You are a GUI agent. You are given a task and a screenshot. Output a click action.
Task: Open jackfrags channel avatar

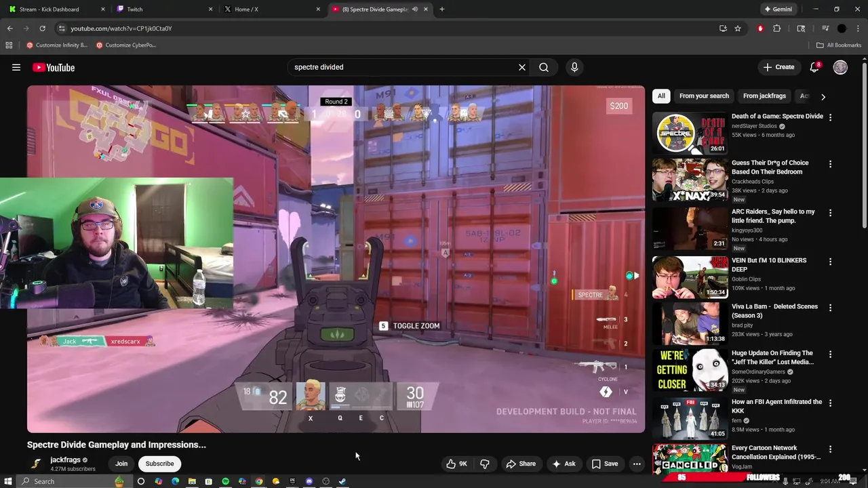pos(36,464)
